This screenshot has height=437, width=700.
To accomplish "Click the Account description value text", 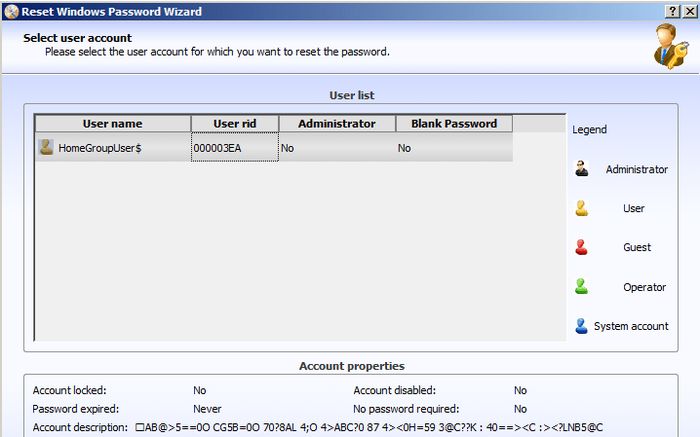I will pyautogui.click(x=368, y=427).
